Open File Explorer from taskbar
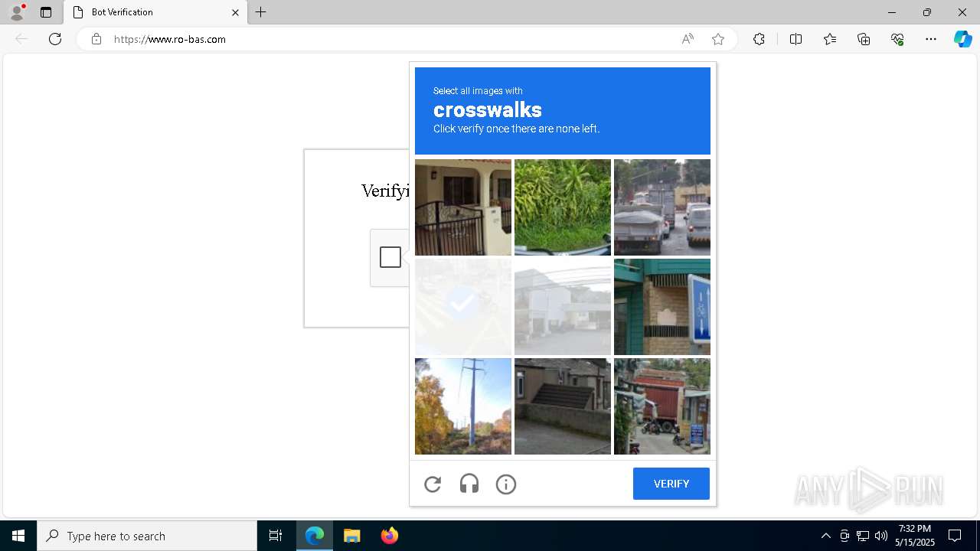This screenshot has width=980, height=551. coord(351,536)
